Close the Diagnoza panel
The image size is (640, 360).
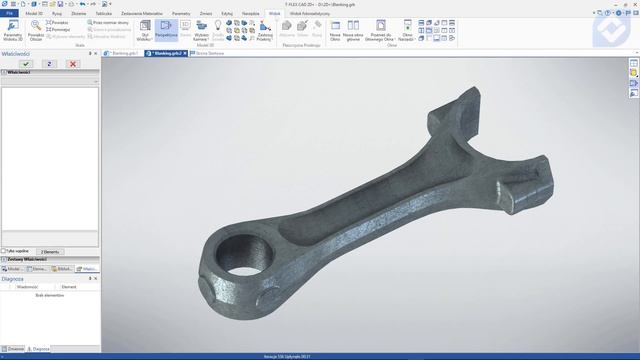pyautogui.click(x=96, y=278)
